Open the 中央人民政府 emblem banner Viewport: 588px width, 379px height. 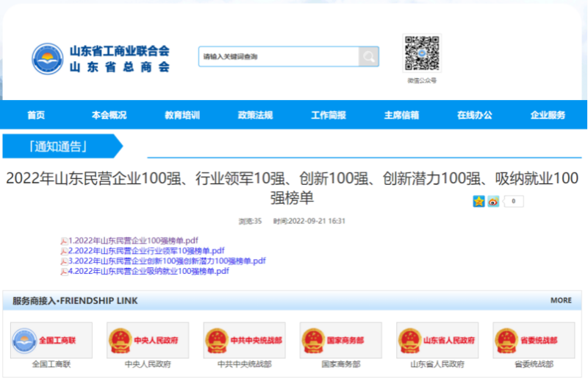(148, 340)
